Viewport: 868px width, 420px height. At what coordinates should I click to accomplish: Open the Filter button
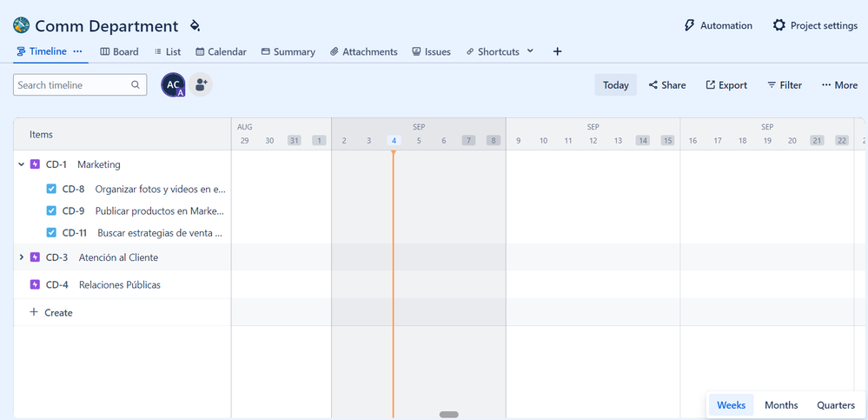tap(785, 84)
